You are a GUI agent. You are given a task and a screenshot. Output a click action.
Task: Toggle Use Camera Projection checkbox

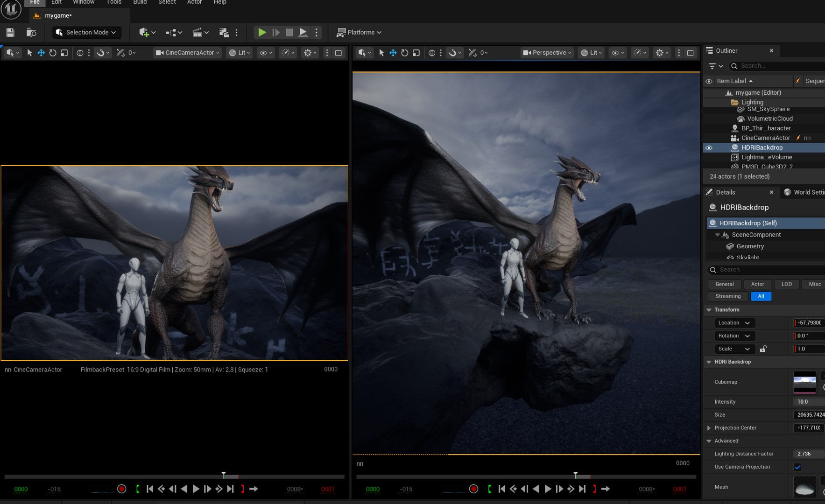pyautogui.click(x=797, y=467)
